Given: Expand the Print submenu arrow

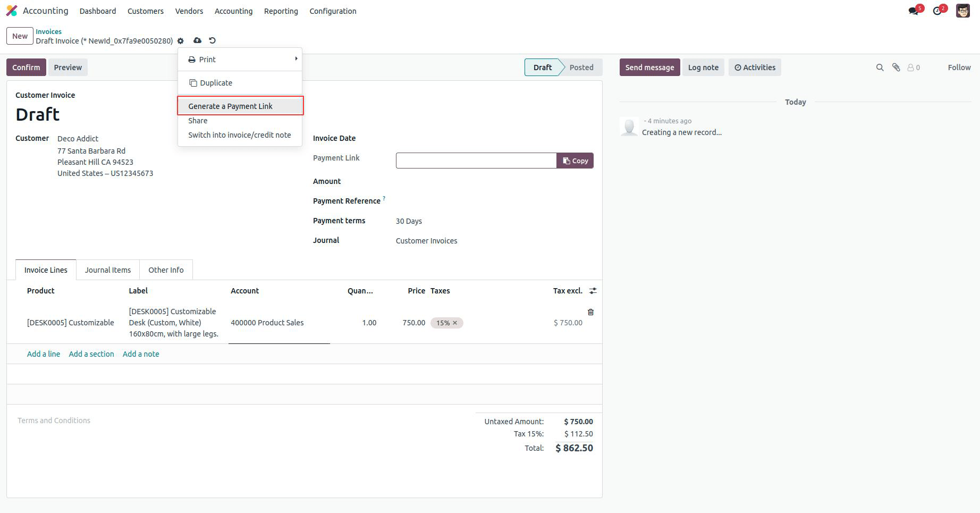Looking at the screenshot, I should pos(296,59).
